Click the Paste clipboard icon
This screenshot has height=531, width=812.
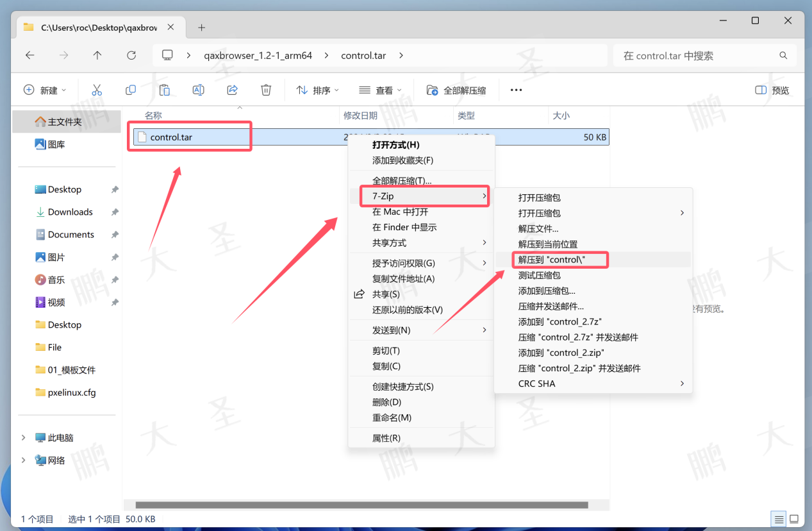coord(165,90)
